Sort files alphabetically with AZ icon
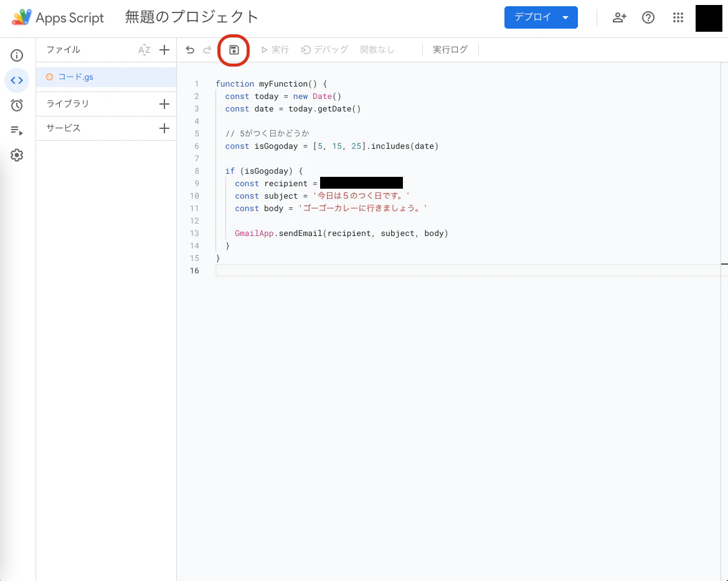The width and height of the screenshot is (728, 581). [144, 50]
